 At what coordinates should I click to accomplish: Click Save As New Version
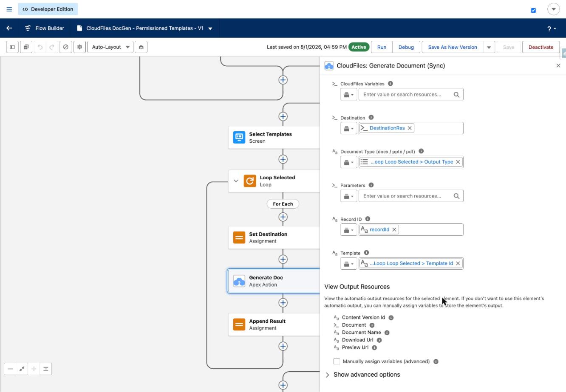(453, 47)
